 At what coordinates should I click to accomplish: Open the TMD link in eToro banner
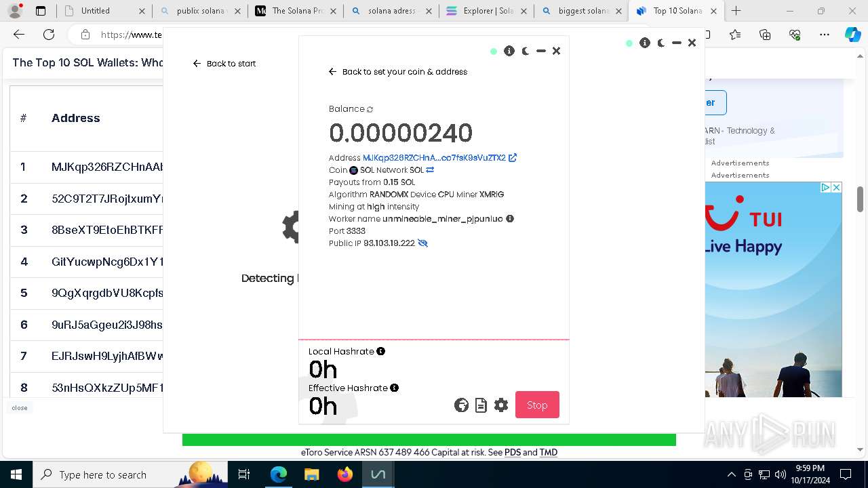[x=549, y=453]
